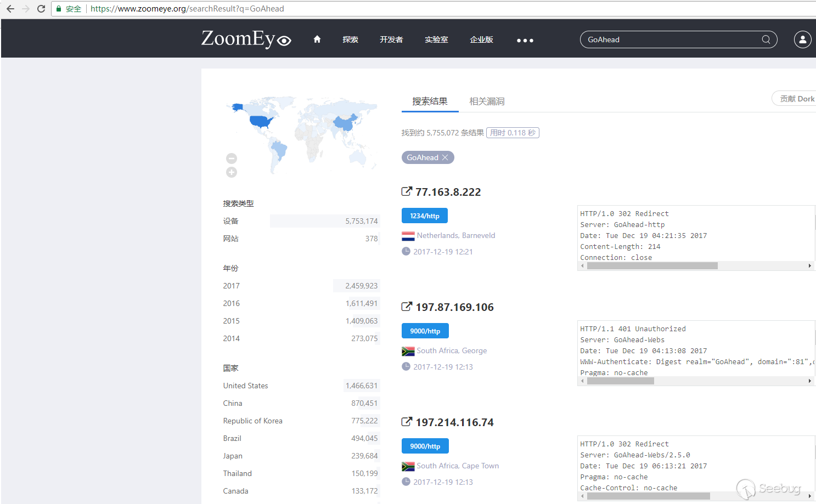Click the horizontal scrollbar under the 197.214.116.74 banner

649,496
